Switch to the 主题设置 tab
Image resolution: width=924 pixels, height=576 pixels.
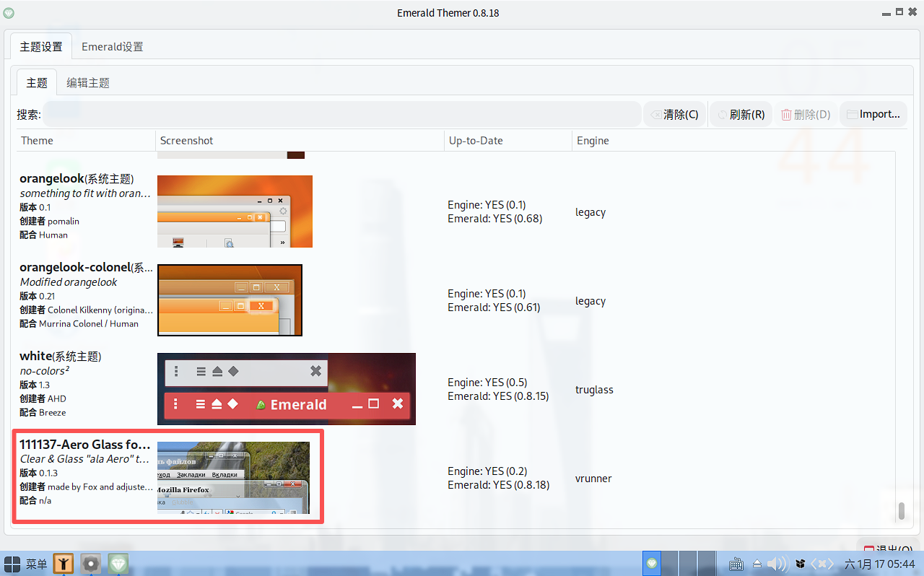click(41, 46)
